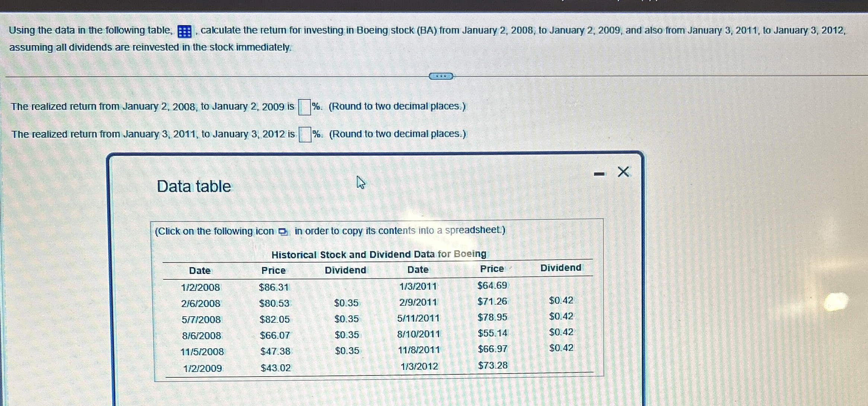Click the Historical Stock and Dividend Data title
The width and height of the screenshot is (868, 406).
(x=379, y=254)
